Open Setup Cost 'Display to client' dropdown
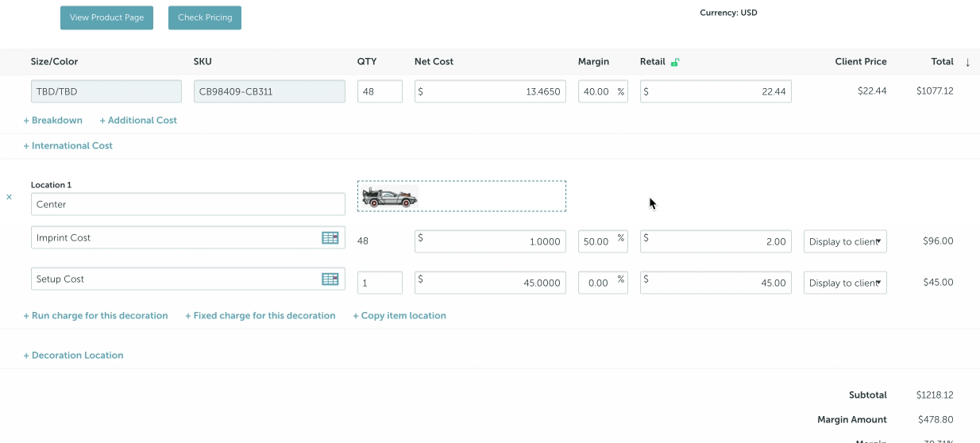The image size is (980, 443). pos(845,283)
